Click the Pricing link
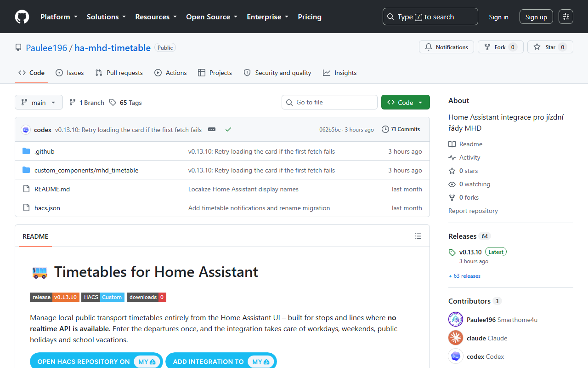This screenshot has width=588, height=368. 310,17
